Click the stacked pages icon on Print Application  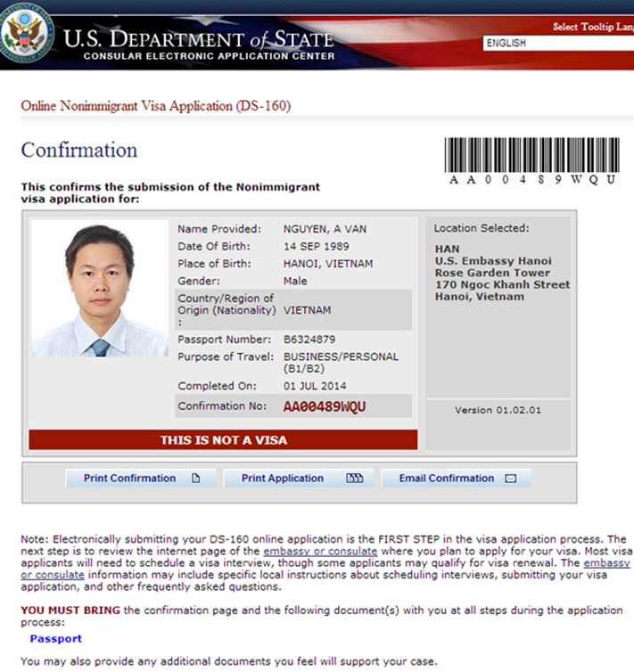[354, 479]
